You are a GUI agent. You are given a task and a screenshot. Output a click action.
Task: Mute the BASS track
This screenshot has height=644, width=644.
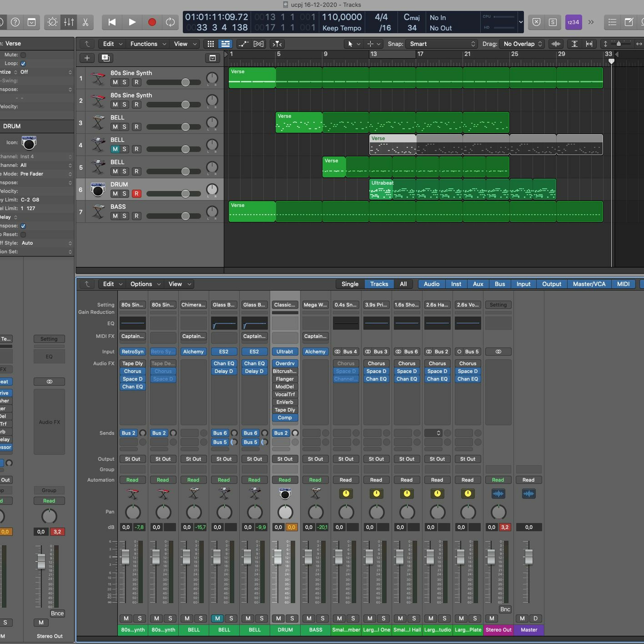tap(115, 216)
